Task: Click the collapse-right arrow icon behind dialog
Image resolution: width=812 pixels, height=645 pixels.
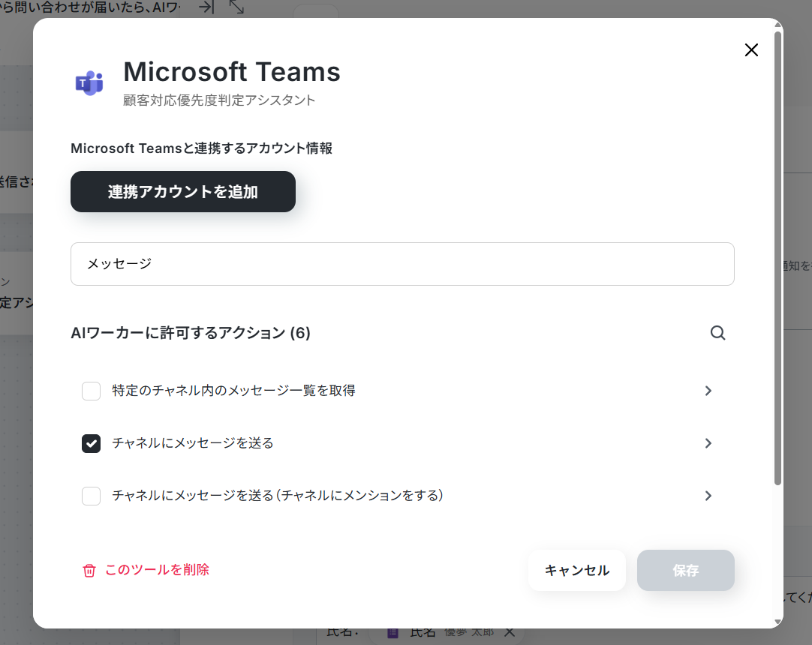Action: (206, 7)
